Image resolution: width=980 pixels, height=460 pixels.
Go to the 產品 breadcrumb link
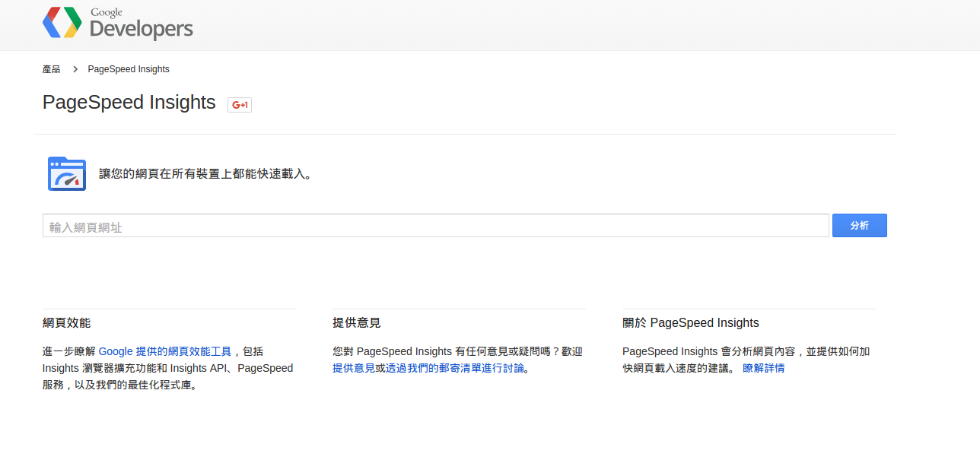51,69
